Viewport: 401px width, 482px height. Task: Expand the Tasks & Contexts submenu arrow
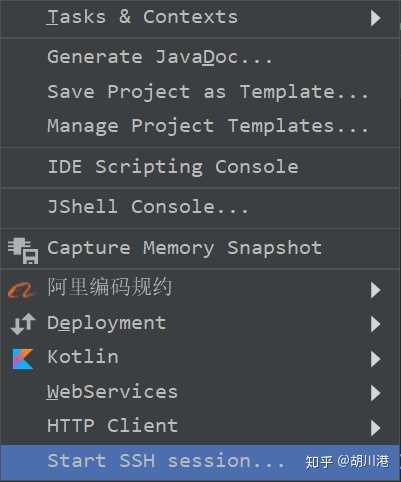point(376,18)
